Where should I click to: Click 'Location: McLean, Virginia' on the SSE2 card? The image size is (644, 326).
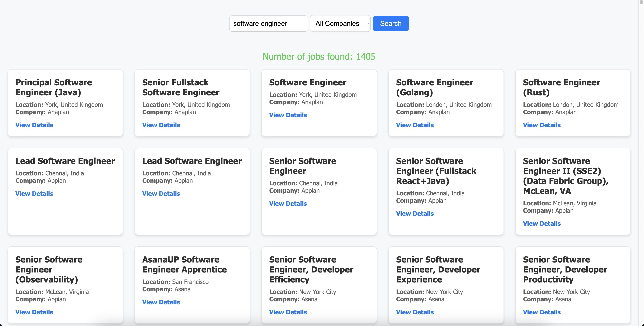click(560, 203)
